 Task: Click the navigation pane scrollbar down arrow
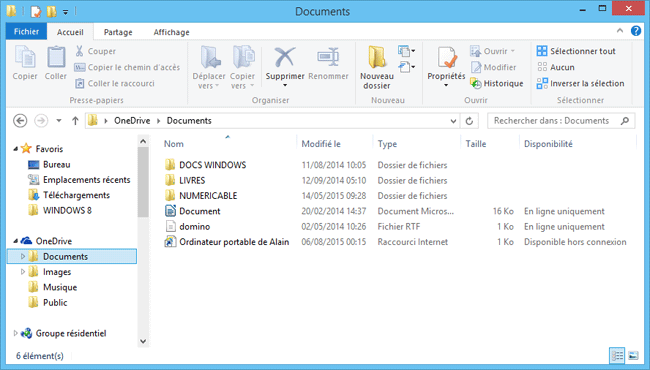[143, 341]
